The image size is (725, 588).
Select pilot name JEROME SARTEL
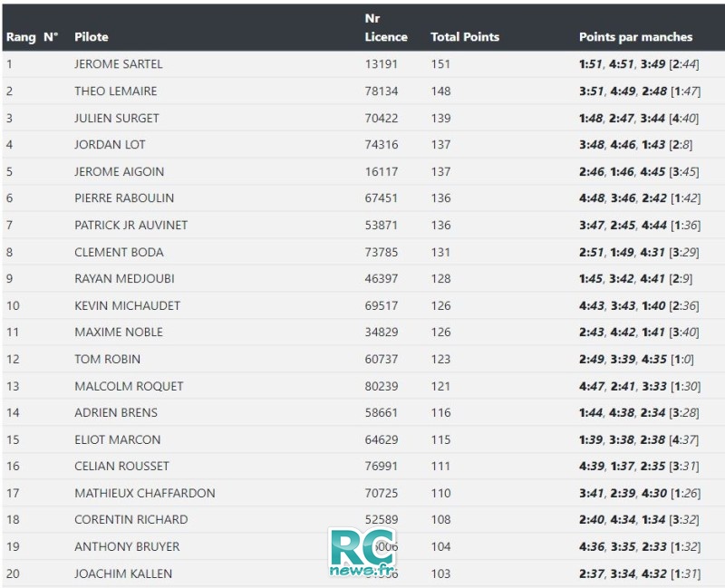(119, 64)
